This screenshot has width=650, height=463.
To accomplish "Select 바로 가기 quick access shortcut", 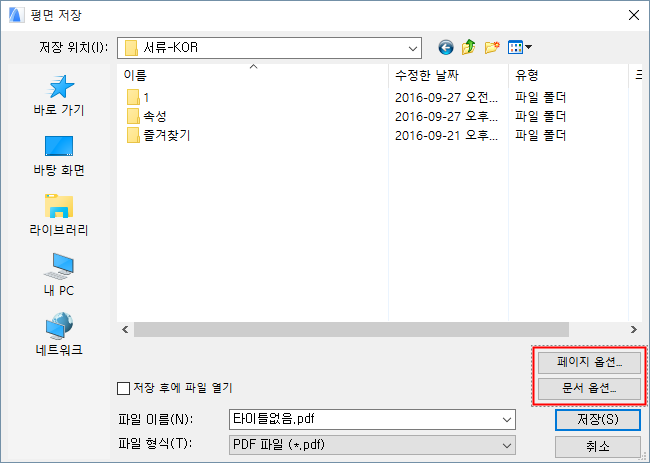I will pos(59,96).
